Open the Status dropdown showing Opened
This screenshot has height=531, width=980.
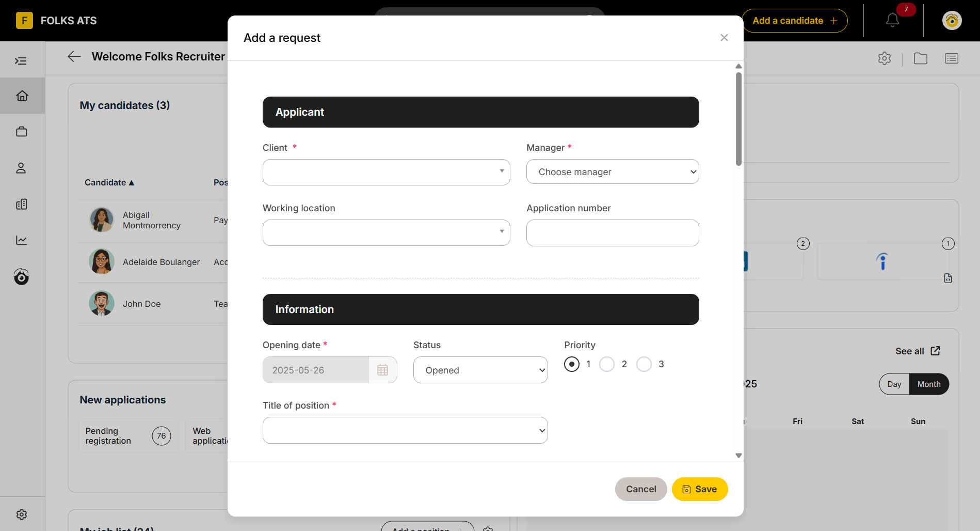tap(480, 370)
